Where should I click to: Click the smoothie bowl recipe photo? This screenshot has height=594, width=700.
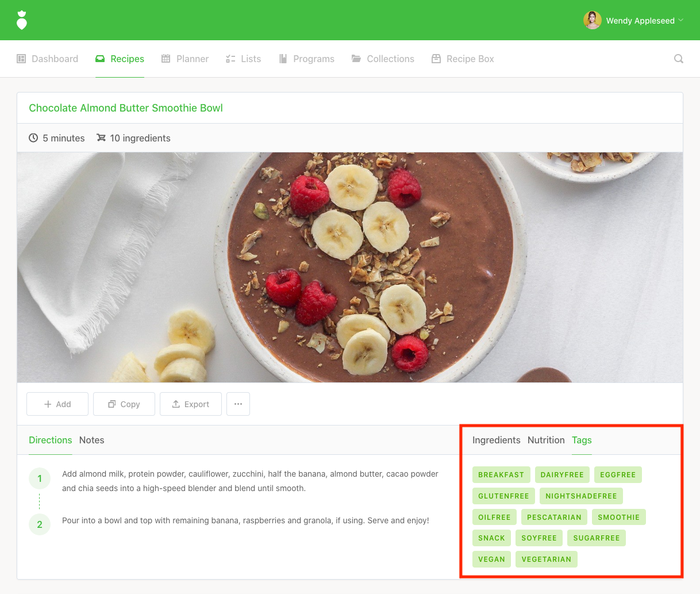click(x=350, y=267)
